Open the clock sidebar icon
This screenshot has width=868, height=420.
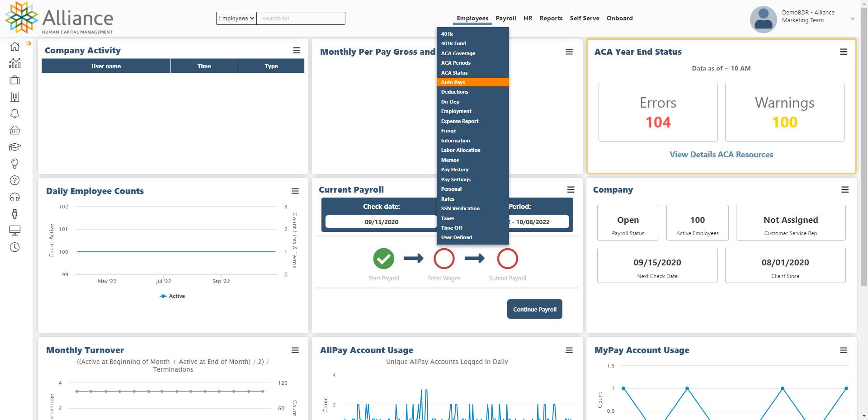tap(14, 247)
